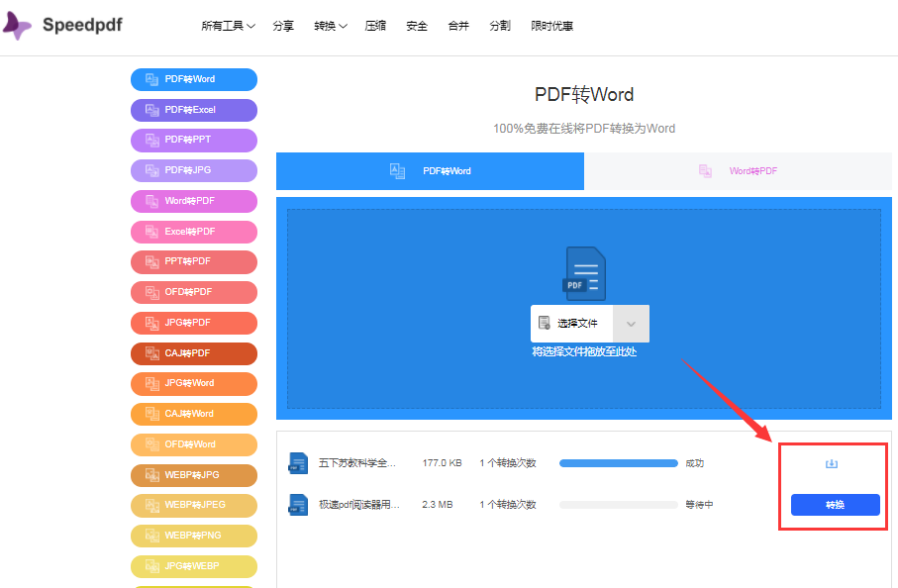Click the CAJ转Word sidebar icon
The width and height of the screenshot is (898, 588).
pos(151,414)
